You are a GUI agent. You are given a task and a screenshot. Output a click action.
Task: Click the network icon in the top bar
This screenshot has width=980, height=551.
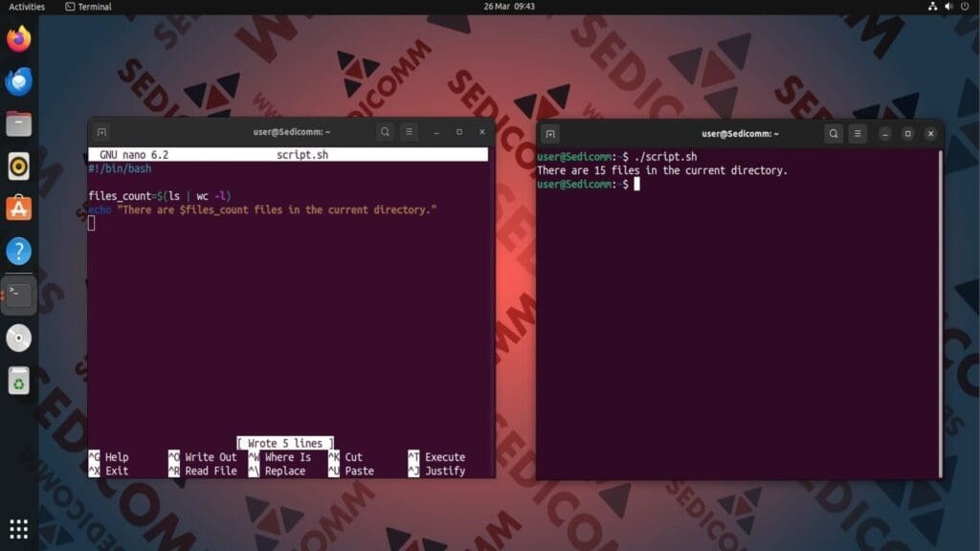click(x=932, y=7)
